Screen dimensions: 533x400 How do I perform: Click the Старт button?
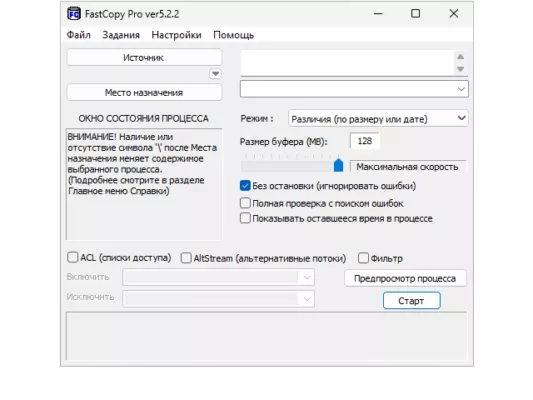coord(411,300)
